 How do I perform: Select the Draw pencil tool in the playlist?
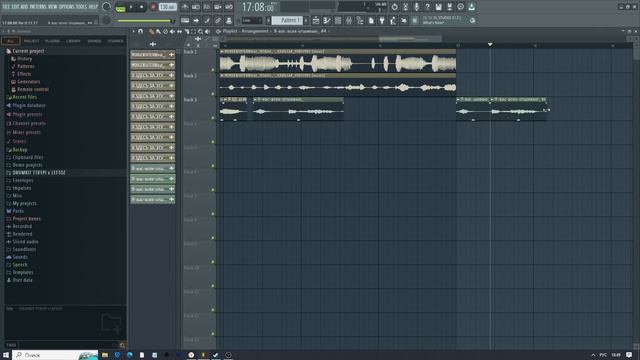151,31
